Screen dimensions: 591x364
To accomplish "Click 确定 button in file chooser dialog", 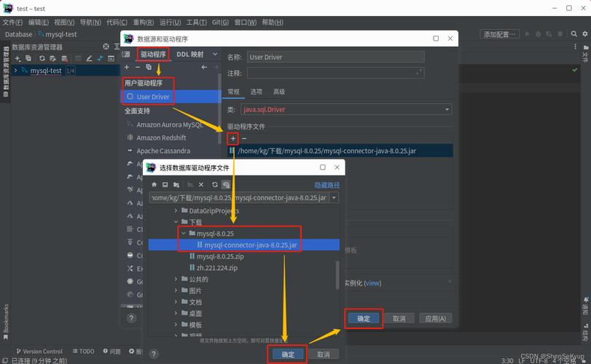I will click(288, 355).
